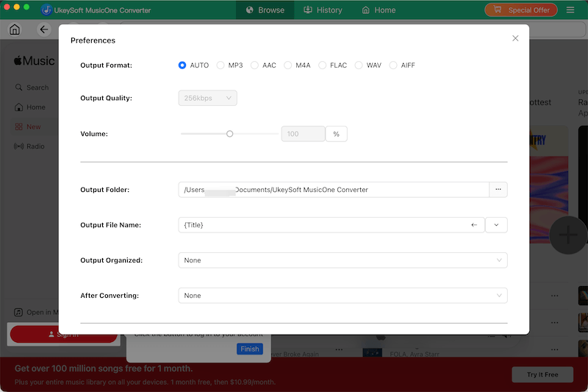
Task: Click the red Sign In button
Action: tap(63, 334)
